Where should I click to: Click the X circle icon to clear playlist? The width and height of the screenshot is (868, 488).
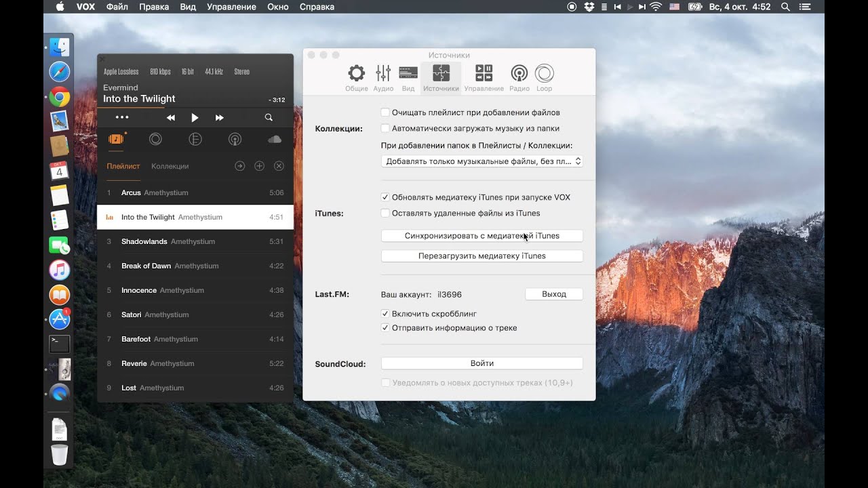point(279,166)
